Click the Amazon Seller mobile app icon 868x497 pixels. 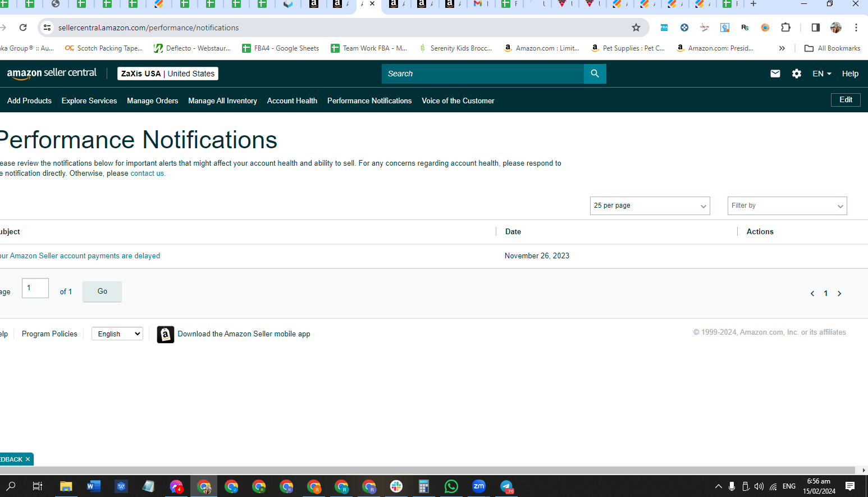166,334
